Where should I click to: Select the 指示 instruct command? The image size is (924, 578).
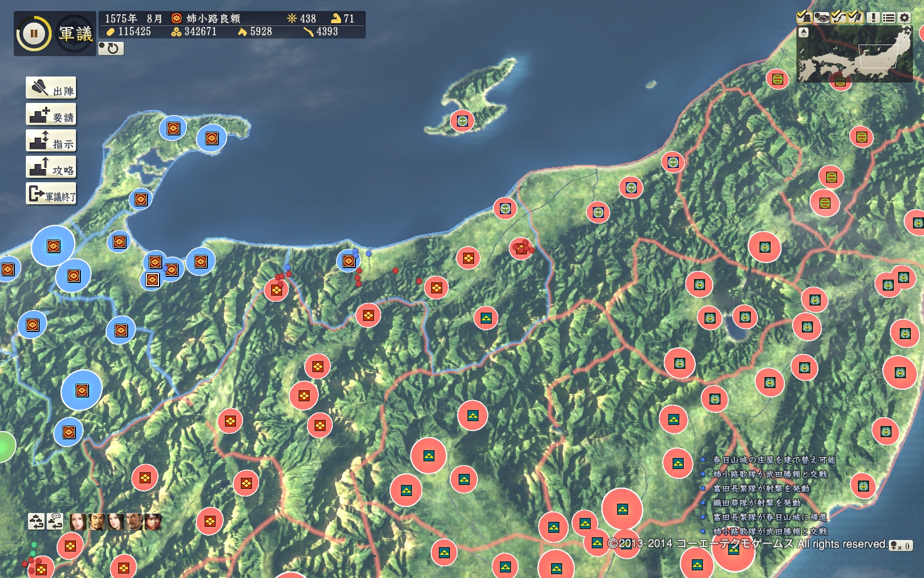pyautogui.click(x=51, y=141)
